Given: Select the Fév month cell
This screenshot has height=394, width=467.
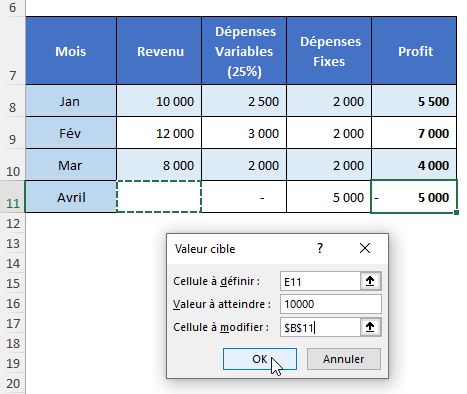Looking at the screenshot, I should tap(71, 133).
